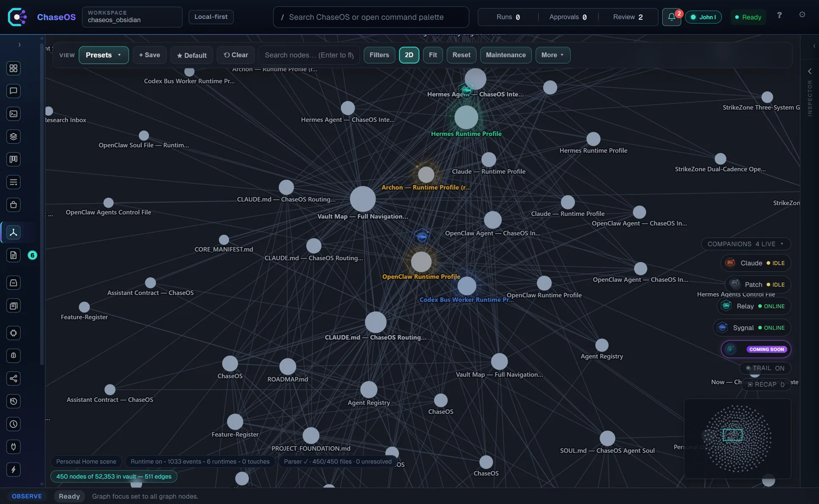The width and height of the screenshot is (819, 504).
Task: Click the Patch IDLE companion row
Action: 758,284
